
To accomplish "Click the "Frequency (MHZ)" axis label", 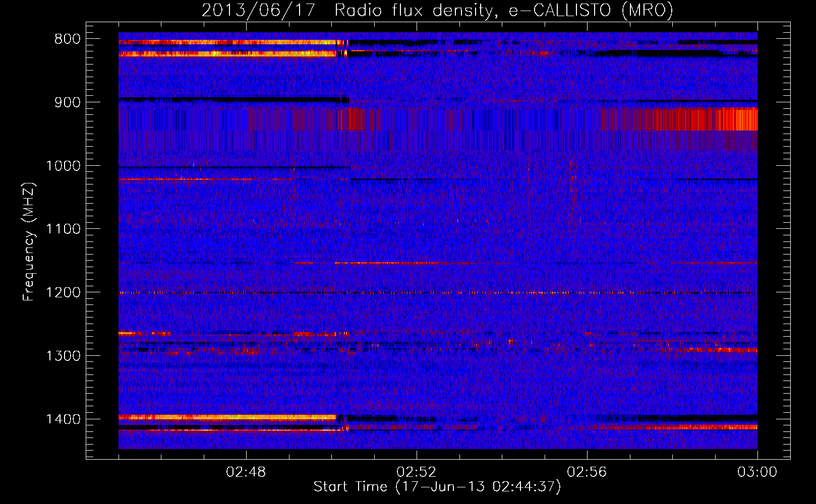I will [x=29, y=242].
